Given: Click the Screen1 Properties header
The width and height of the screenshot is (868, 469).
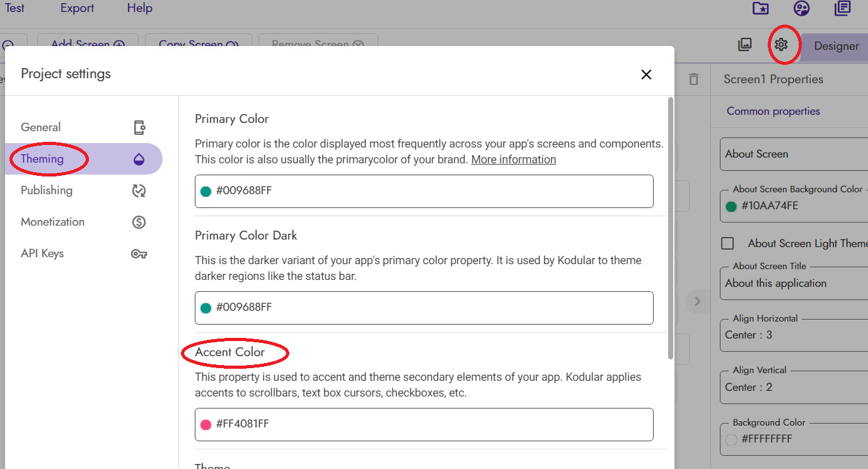Looking at the screenshot, I should pos(773,79).
